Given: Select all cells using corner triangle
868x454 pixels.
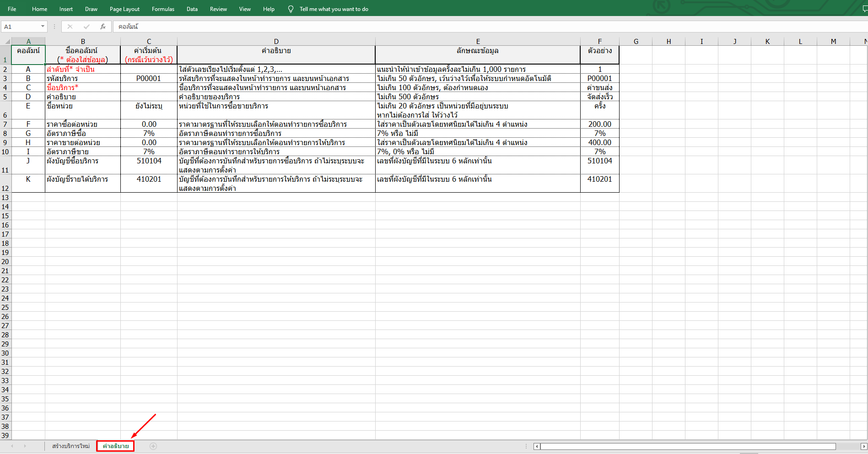Looking at the screenshot, I should click(7, 41).
